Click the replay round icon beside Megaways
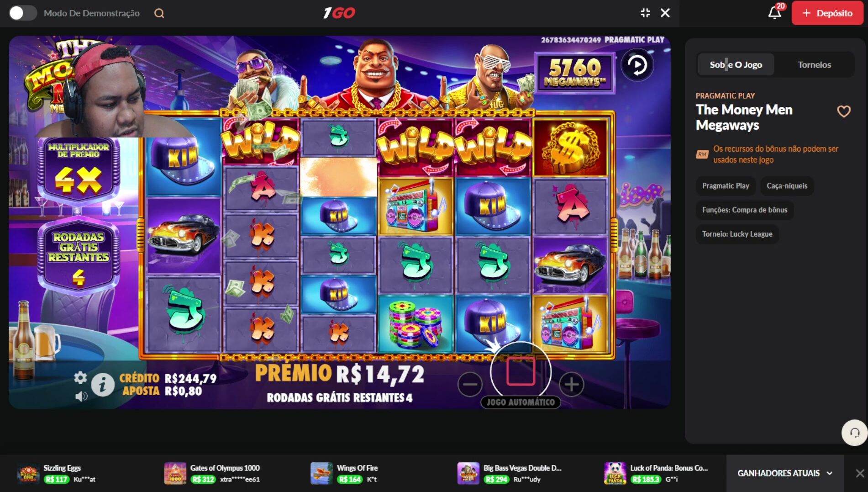This screenshot has height=492, width=868. tap(637, 65)
